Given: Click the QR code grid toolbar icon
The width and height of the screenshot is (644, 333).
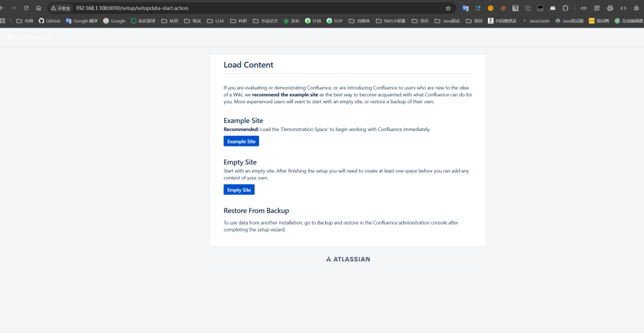Looking at the screenshot, I should tap(597, 8).
